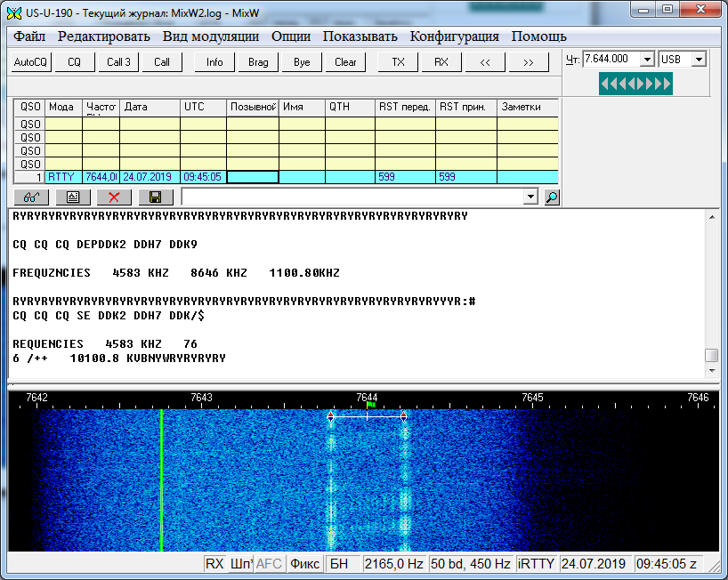Click the Дата column header
The height and width of the screenshot is (580, 728).
150,107
